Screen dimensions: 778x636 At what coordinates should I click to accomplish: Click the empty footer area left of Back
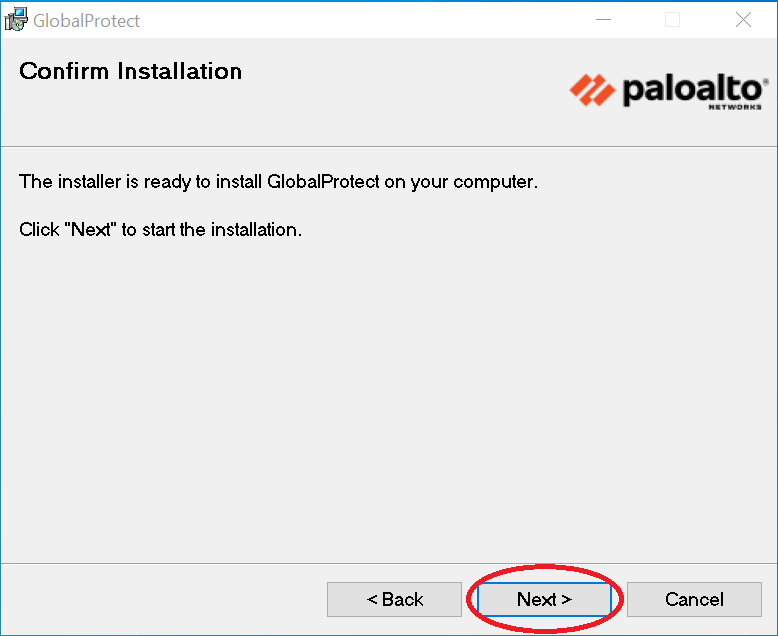[x=160, y=600]
